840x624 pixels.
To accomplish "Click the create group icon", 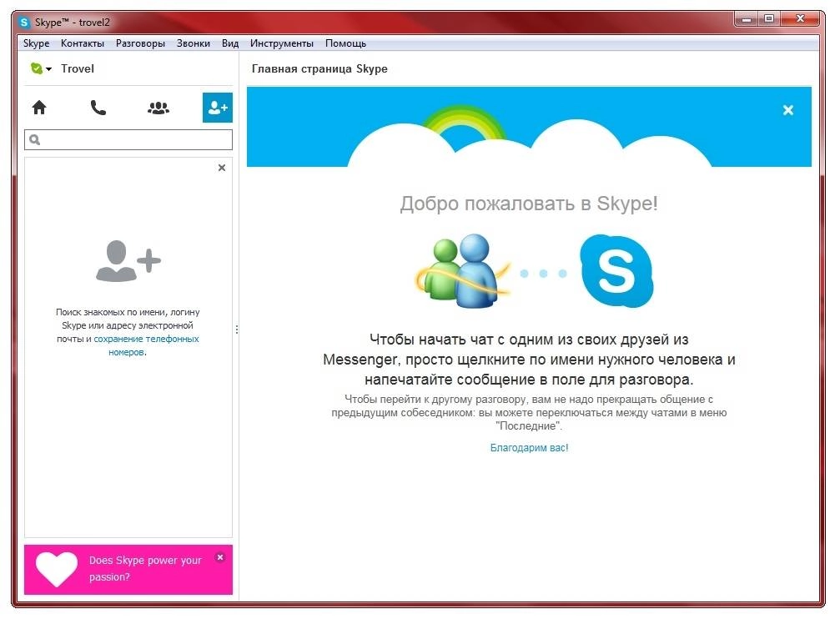I will 158,108.
